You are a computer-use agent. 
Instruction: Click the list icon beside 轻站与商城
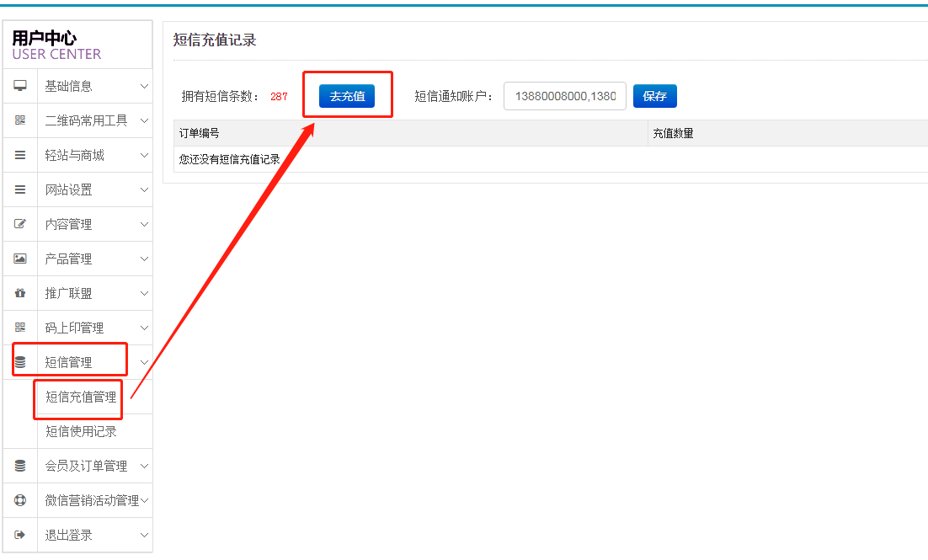pos(20,155)
